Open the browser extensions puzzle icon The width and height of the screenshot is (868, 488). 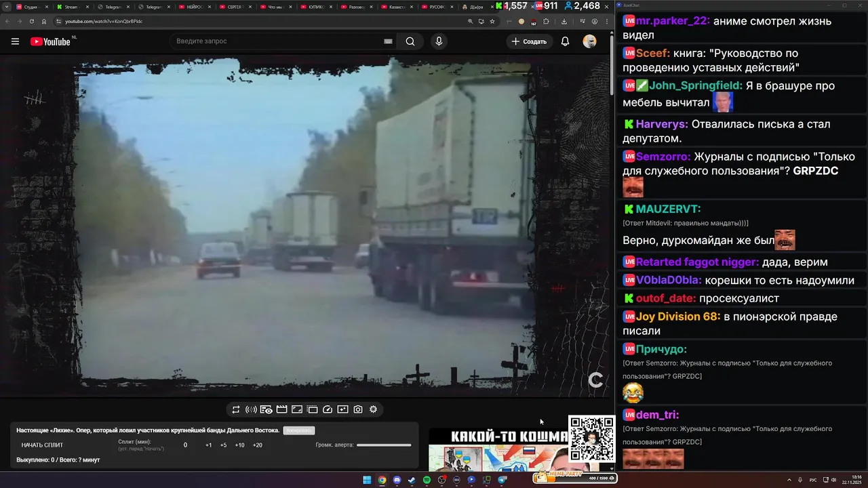(x=547, y=21)
